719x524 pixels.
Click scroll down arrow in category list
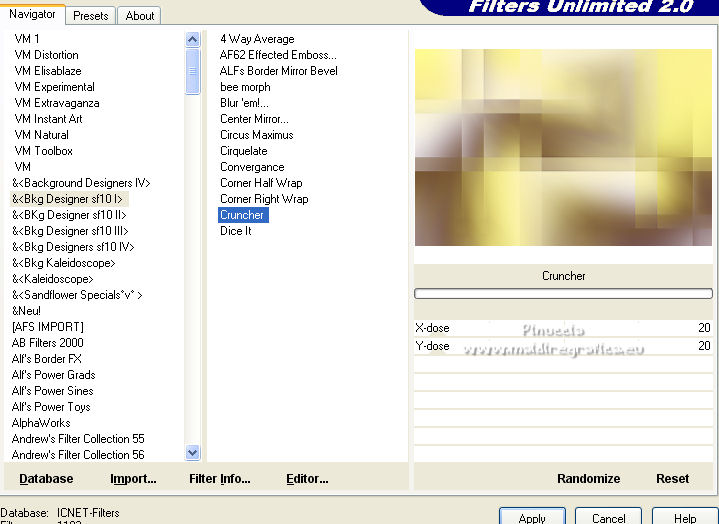point(193,453)
